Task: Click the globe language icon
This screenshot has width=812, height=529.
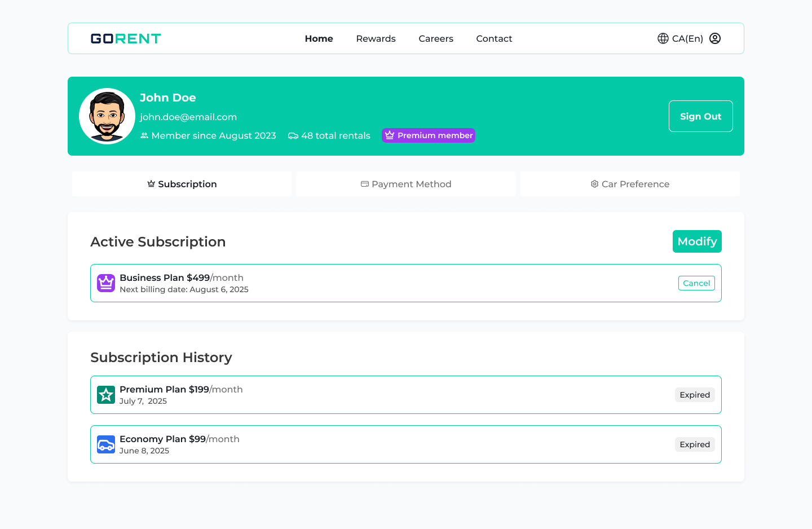Action: tap(663, 38)
